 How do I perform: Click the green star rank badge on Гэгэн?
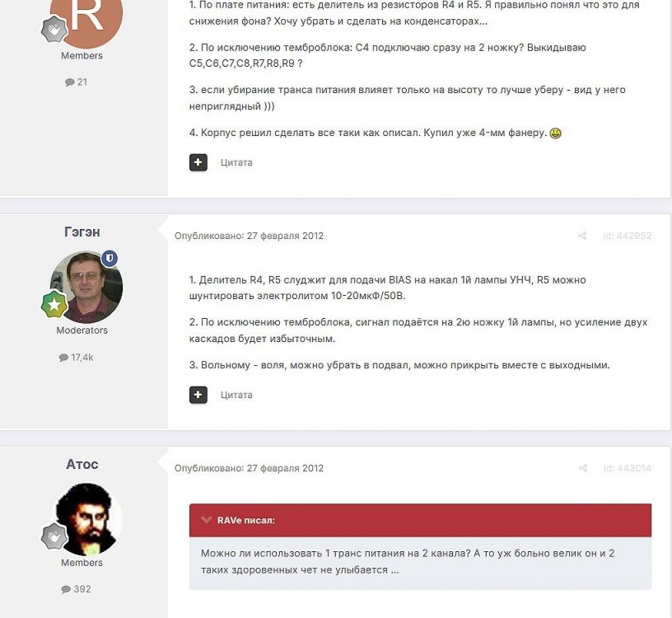tap(54, 303)
